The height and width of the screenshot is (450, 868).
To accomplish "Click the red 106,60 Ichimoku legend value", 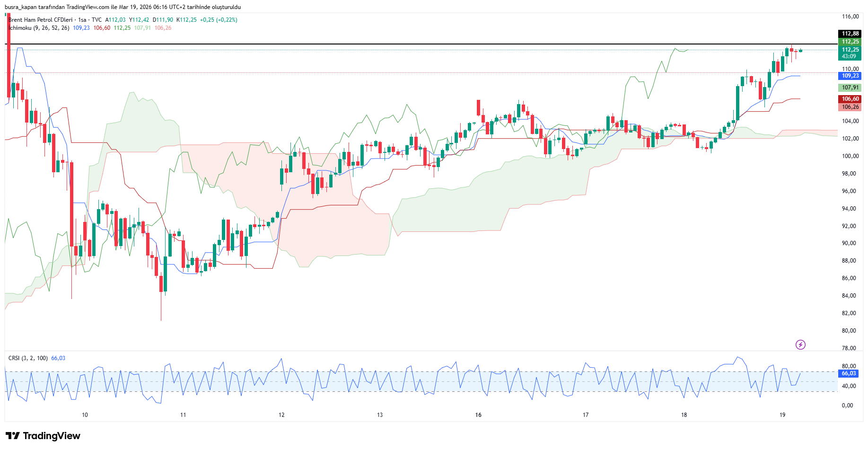I will (x=102, y=28).
